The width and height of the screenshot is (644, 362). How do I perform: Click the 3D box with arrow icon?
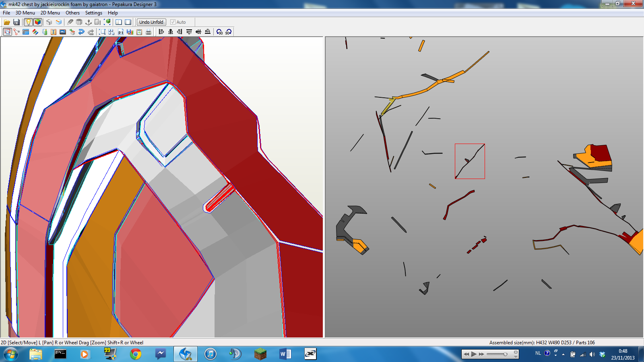click(72, 32)
